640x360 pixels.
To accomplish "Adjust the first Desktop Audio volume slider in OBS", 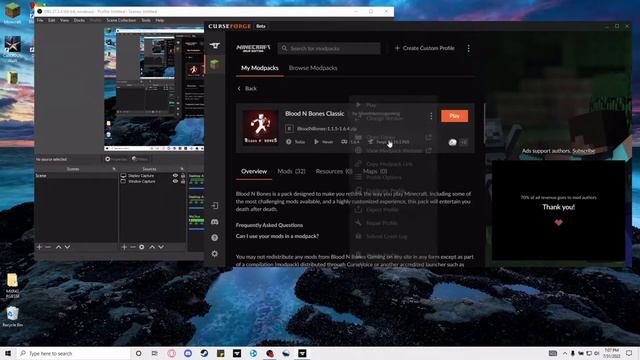I will pyautogui.click(x=196, y=188).
